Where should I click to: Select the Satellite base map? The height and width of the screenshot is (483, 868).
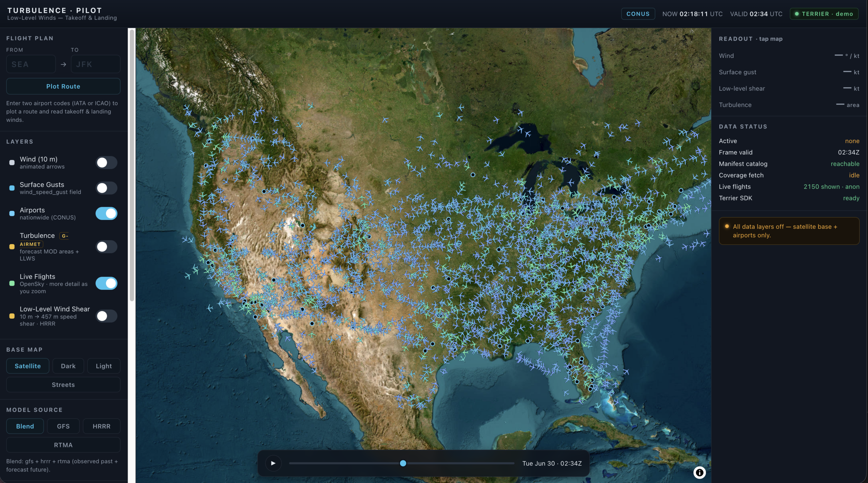click(x=28, y=366)
